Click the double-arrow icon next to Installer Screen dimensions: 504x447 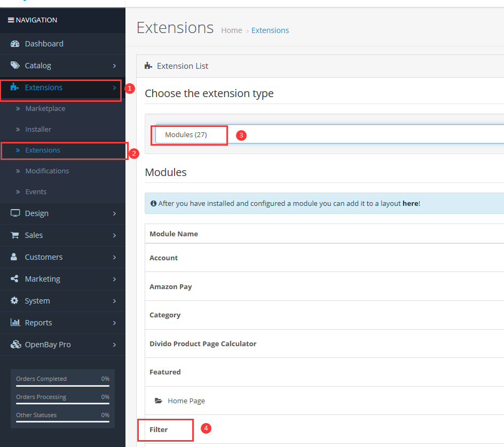click(18, 130)
